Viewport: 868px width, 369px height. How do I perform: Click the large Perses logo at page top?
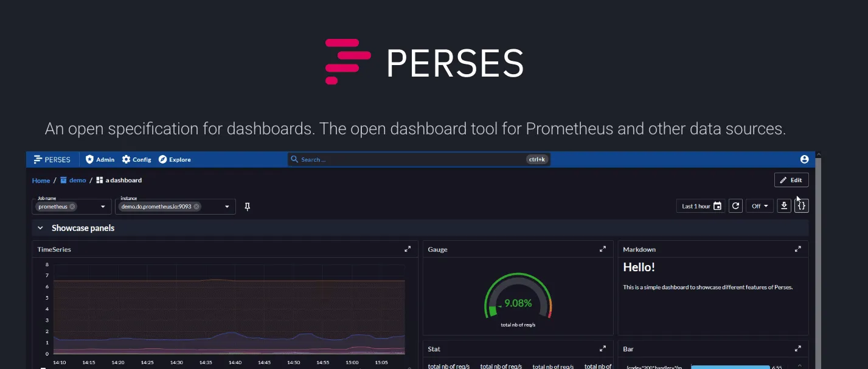pos(425,61)
